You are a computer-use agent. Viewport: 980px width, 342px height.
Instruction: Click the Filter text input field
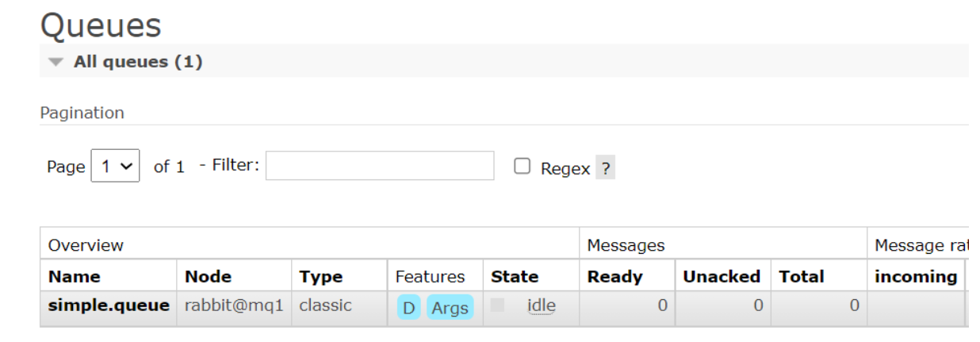tap(379, 166)
